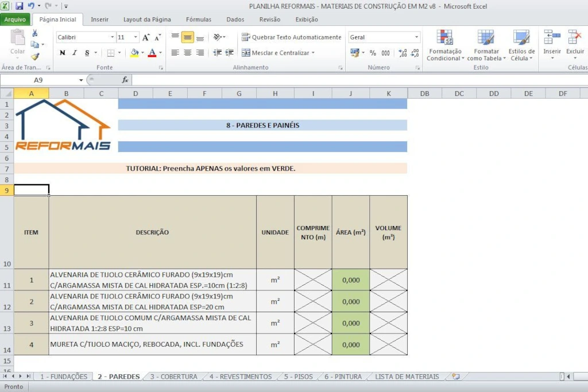The image size is (588, 392).
Task: Click the Mesclar e Centralizar button
Action: point(280,53)
